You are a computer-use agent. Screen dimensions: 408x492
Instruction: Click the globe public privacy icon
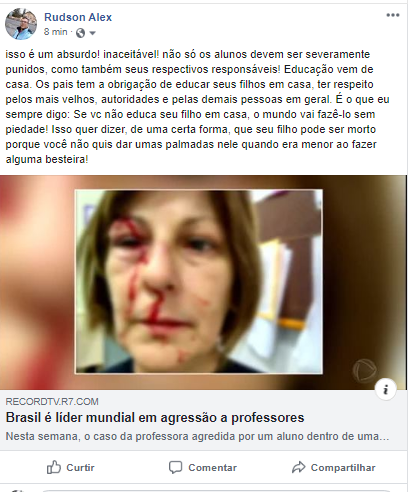tap(80, 33)
